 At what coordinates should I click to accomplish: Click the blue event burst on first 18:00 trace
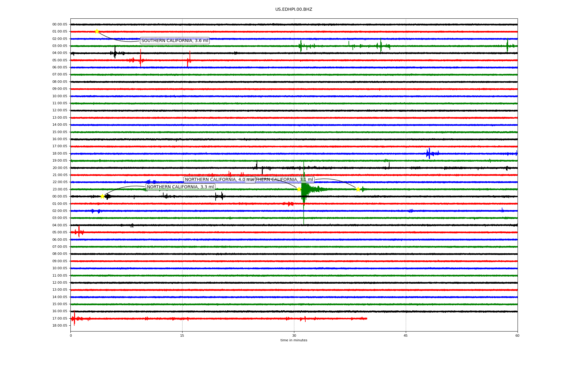point(429,153)
